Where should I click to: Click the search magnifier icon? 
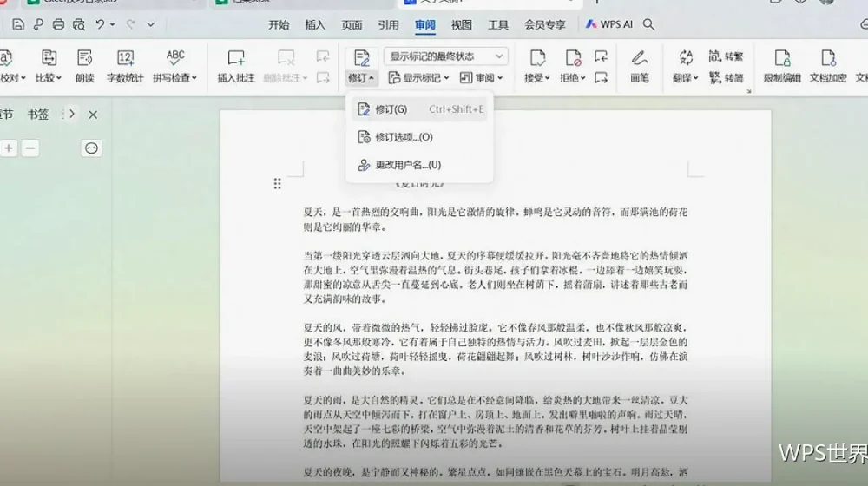[x=648, y=24]
